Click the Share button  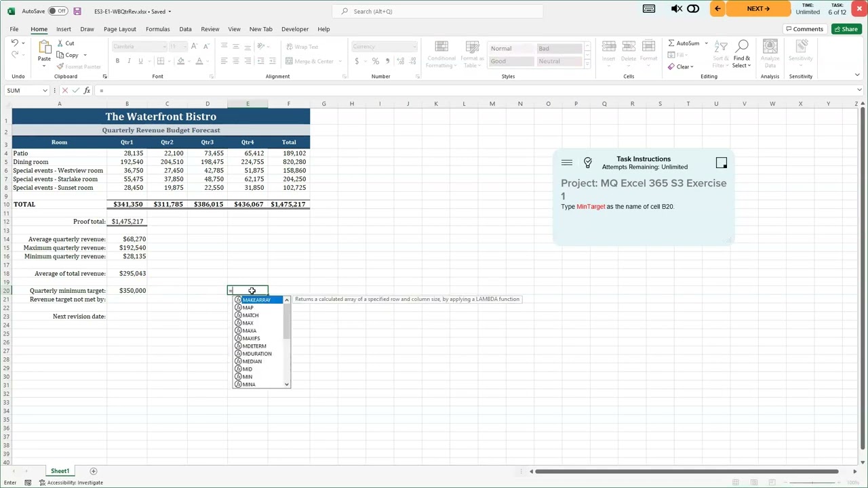pyautogui.click(x=846, y=29)
